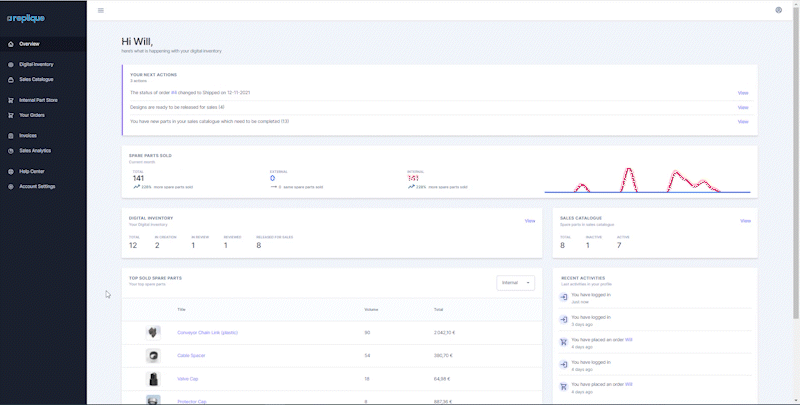Click the Digital Inventory total 12
This screenshot has height=405, width=800.
click(133, 245)
